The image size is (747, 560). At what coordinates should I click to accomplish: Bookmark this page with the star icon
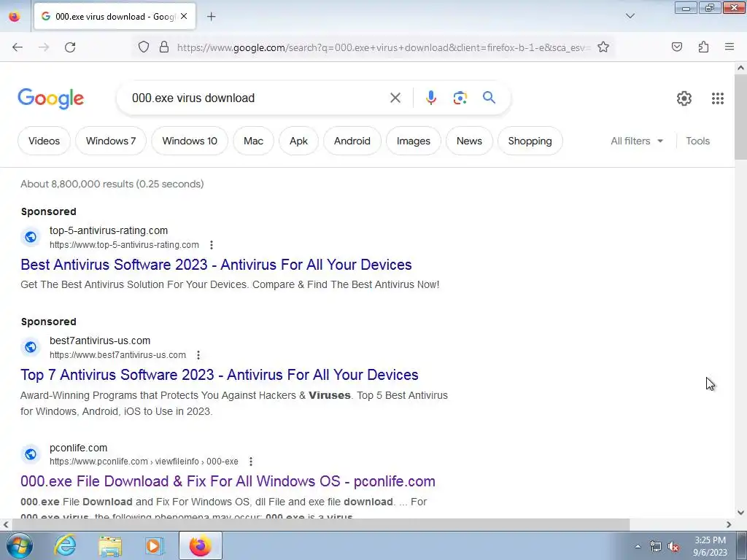[x=603, y=47]
